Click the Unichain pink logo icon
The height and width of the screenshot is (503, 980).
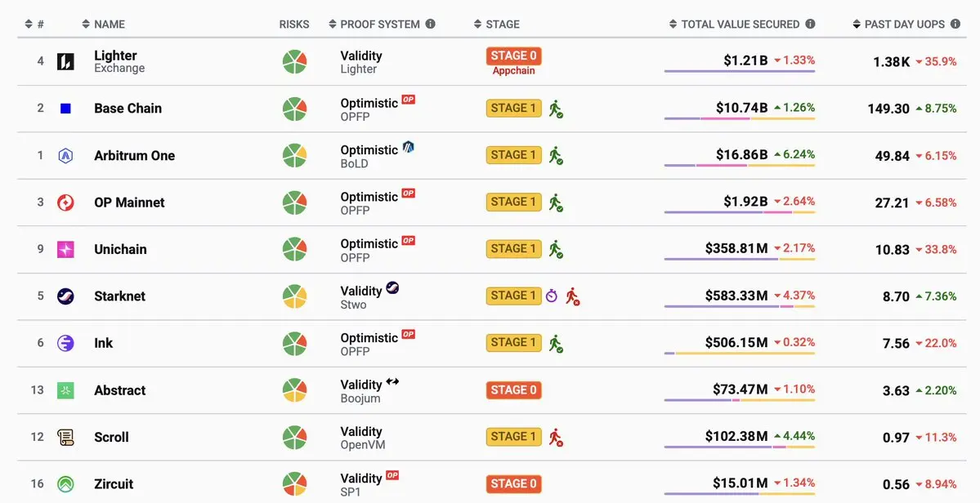point(65,249)
